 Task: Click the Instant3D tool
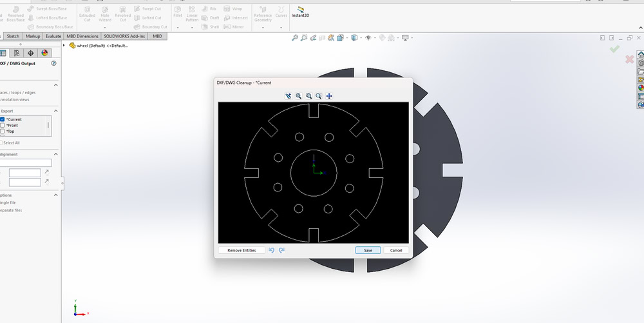[300, 12]
